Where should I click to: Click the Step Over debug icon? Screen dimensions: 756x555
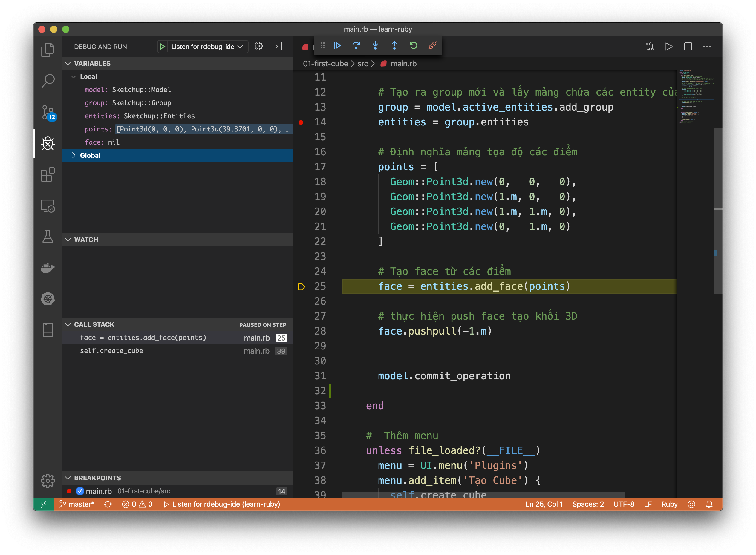356,45
